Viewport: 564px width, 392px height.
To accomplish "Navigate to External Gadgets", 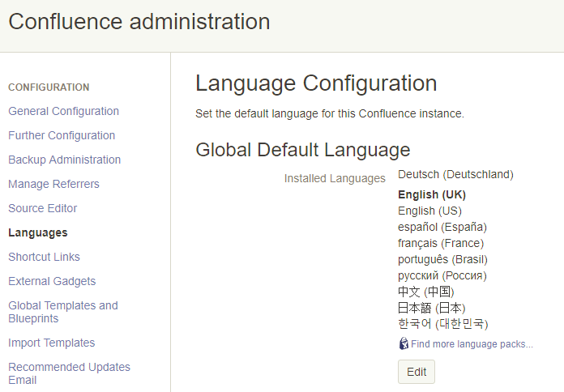I will (x=52, y=281).
